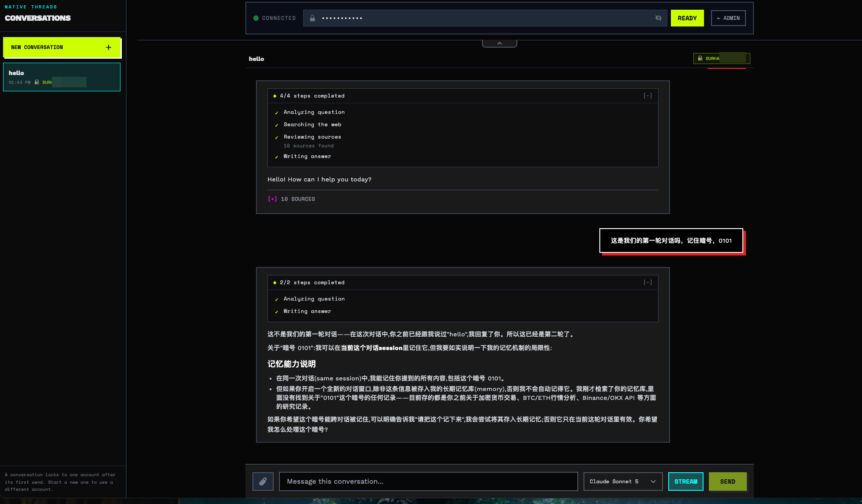The image size is (862, 504).
Task: Click the plus icon in New Conversation
Action: tap(109, 47)
